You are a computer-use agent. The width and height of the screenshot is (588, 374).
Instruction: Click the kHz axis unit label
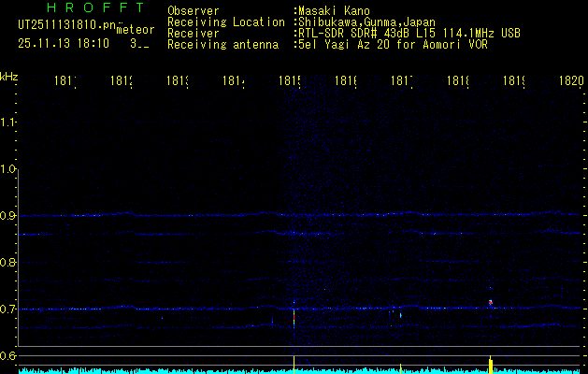(9, 75)
